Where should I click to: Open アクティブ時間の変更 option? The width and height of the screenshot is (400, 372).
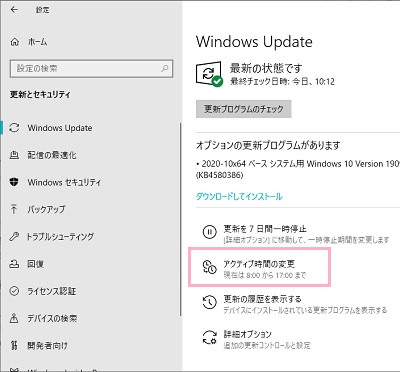[x=259, y=264]
